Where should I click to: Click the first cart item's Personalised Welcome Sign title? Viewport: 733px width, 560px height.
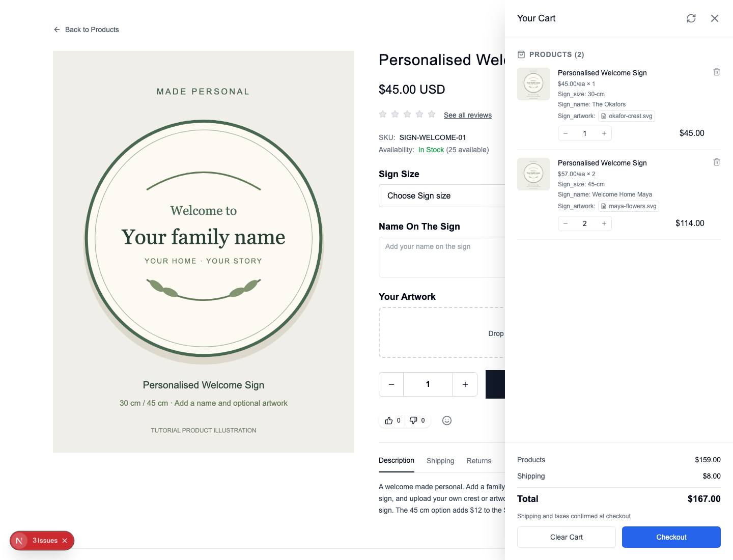pyautogui.click(x=602, y=73)
